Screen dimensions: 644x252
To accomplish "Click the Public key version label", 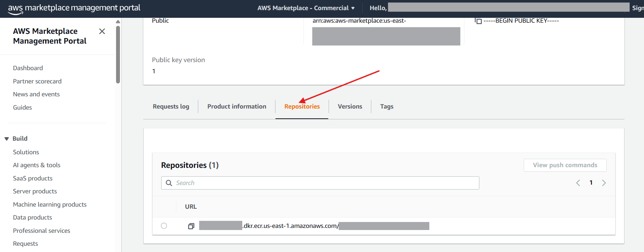I will [x=178, y=60].
